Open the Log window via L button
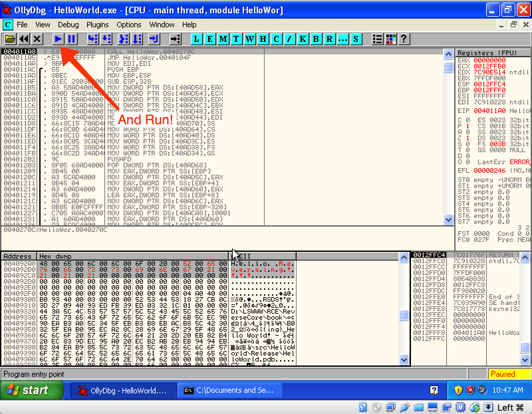The height and width of the screenshot is (414, 532). [197, 39]
